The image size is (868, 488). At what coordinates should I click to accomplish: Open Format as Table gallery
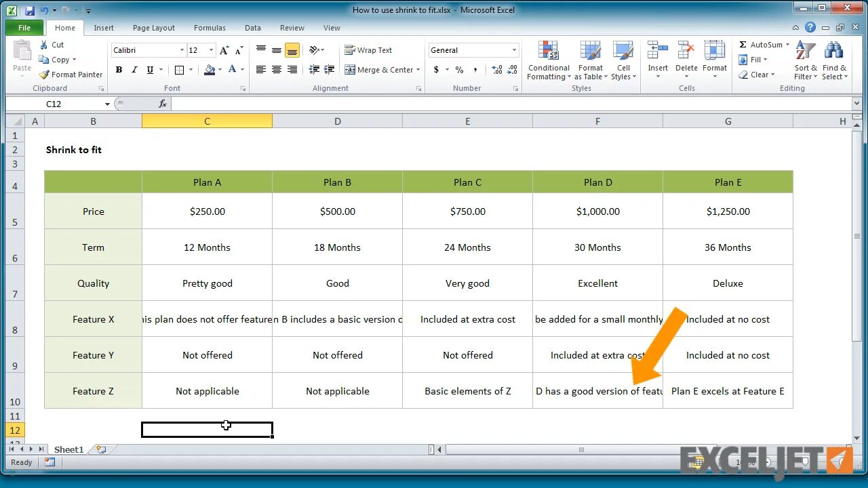590,60
